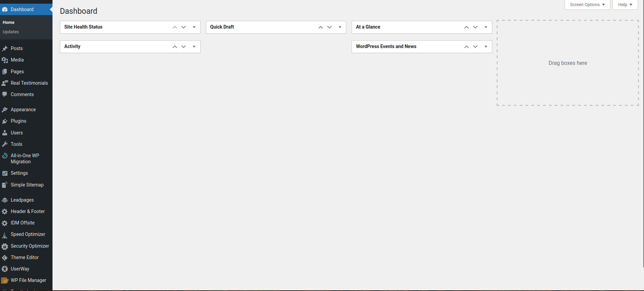Viewport: 644px width, 291px height.
Task: Click the Appearance paintbrush icon
Action: pyautogui.click(x=5, y=110)
